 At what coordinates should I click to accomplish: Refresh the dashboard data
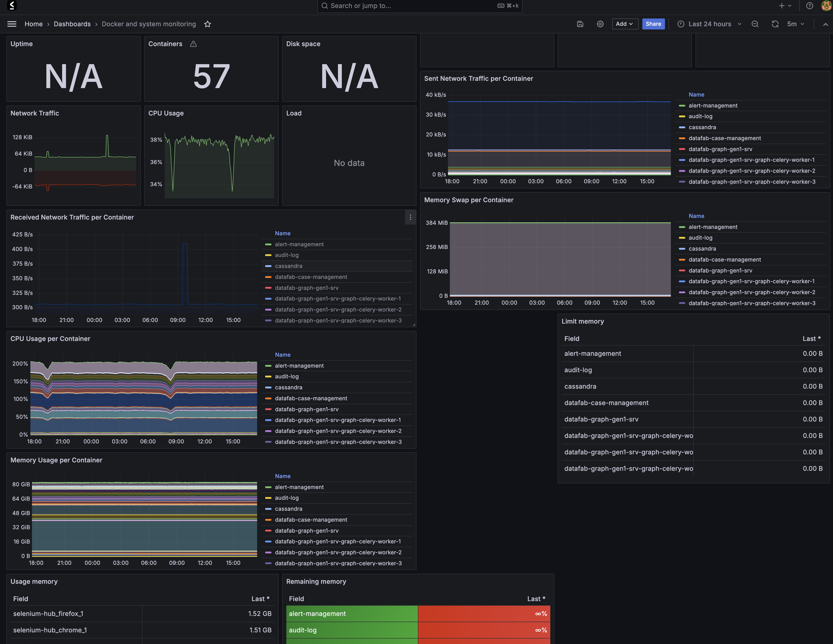pyautogui.click(x=775, y=24)
